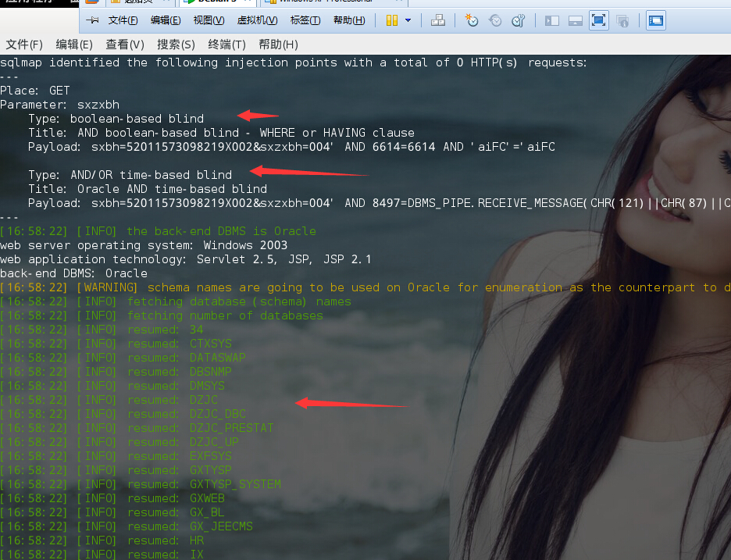The width and height of the screenshot is (731, 560).
Task: Click the 'DATASWAP' schema name
Action: pos(218,358)
